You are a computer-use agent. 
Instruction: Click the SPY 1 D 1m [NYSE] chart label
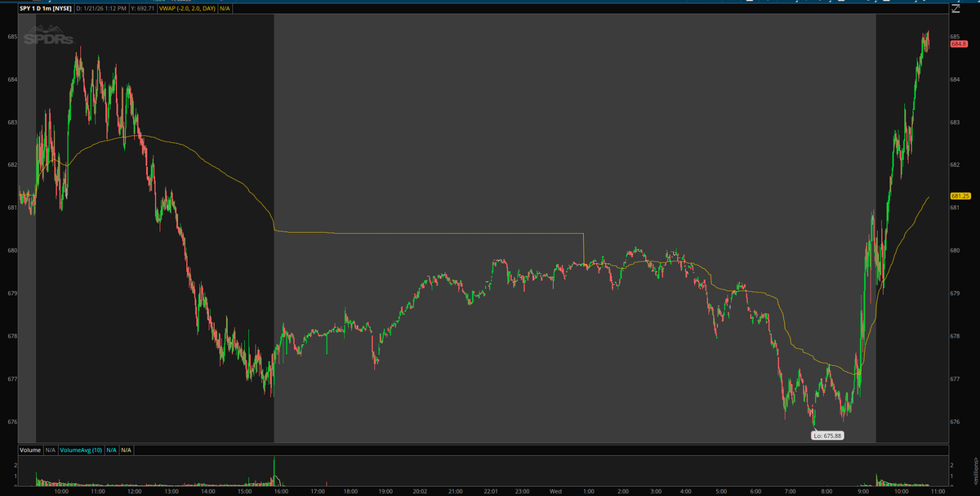(46, 7)
